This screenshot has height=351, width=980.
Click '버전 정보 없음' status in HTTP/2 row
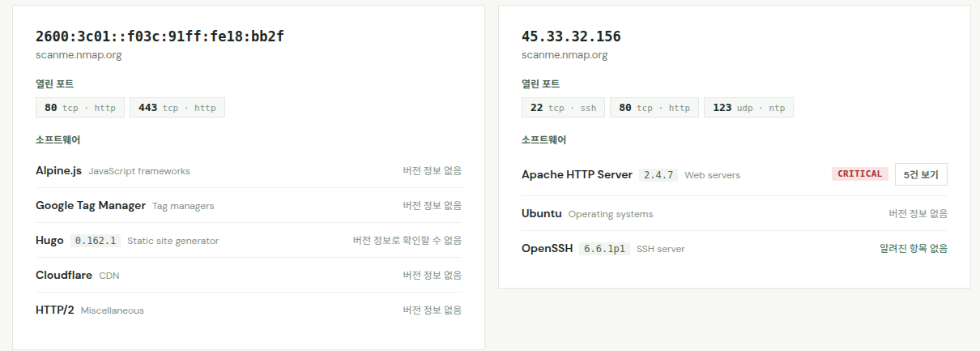point(432,310)
